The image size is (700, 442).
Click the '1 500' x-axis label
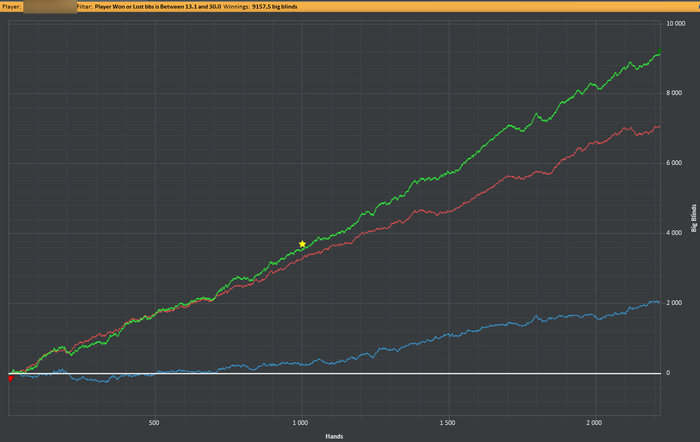[447, 423]
